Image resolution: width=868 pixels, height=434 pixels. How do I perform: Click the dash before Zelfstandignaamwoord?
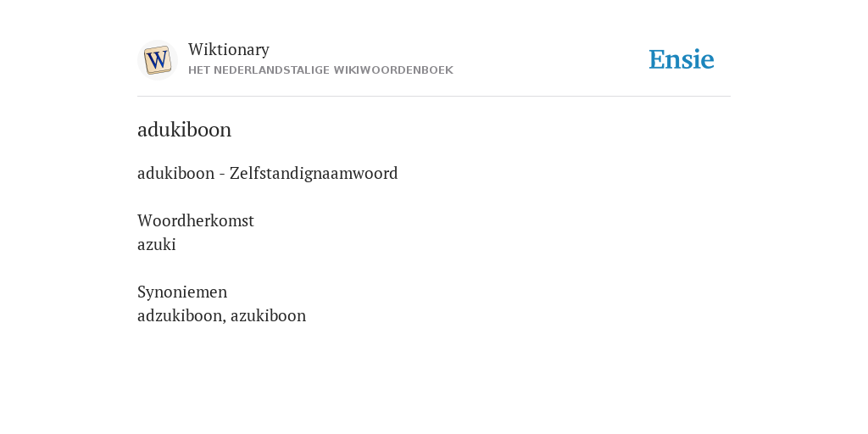coord(222,175)
